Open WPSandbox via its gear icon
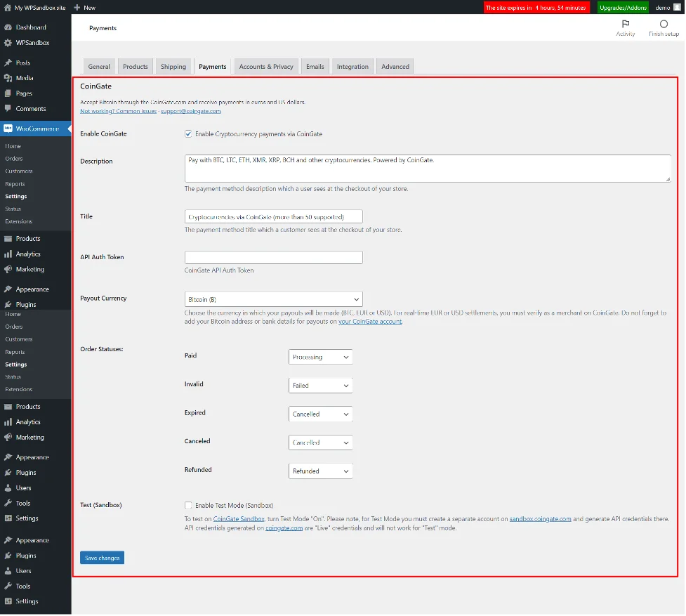 [x=8, y=43]
